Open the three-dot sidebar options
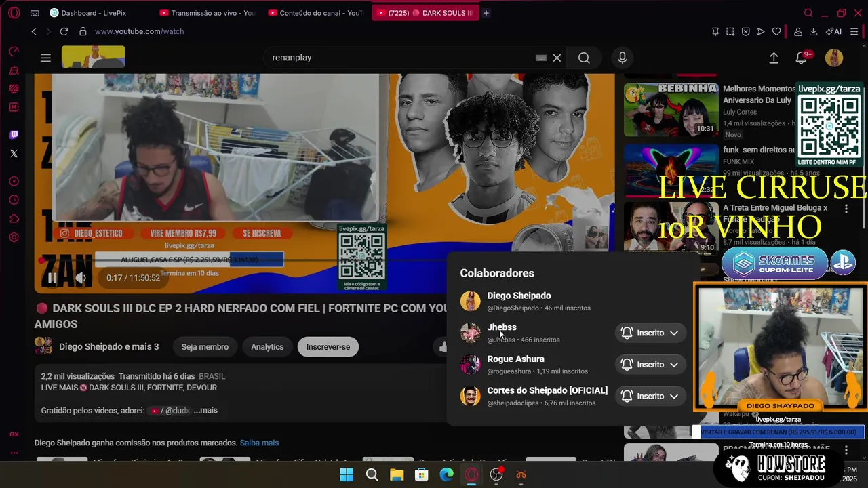The width and height of the screenshot is (868, 488). tap(14, 453)
